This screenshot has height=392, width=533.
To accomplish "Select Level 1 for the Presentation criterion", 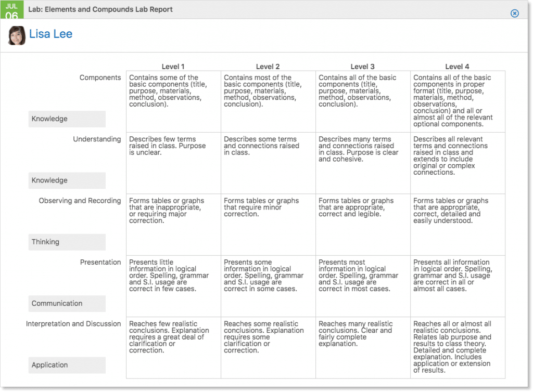I will click(x=173, y=285).
